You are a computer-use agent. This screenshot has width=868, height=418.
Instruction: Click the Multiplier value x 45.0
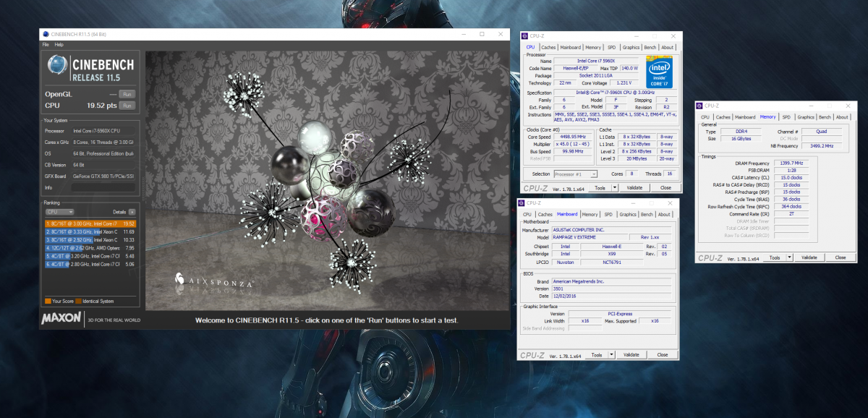click(572, 144)
